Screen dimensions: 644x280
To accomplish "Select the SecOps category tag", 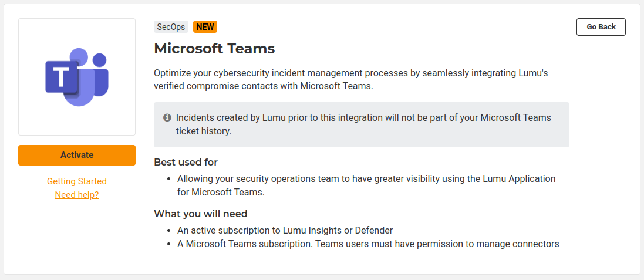I will tap(171, 27).
